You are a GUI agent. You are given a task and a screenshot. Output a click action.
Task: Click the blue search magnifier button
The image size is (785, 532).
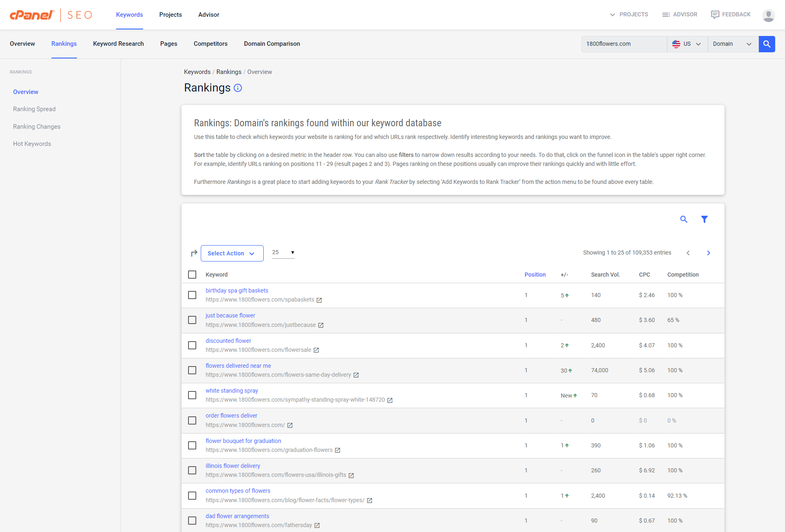coord(767,44)
